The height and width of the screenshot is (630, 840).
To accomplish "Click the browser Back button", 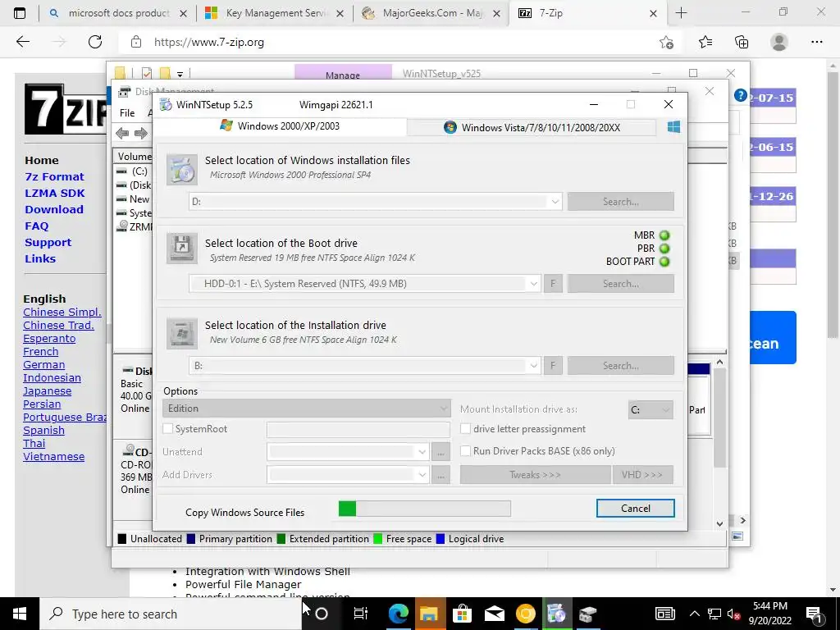I will tap(22, 42).
